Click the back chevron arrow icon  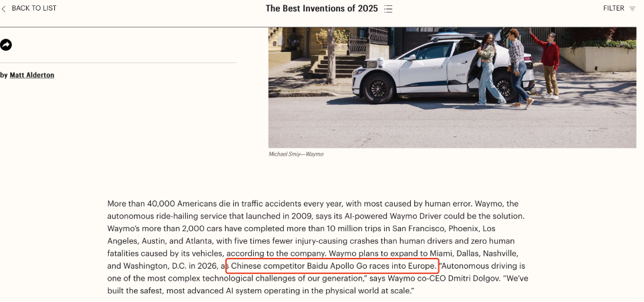[3, 9]
